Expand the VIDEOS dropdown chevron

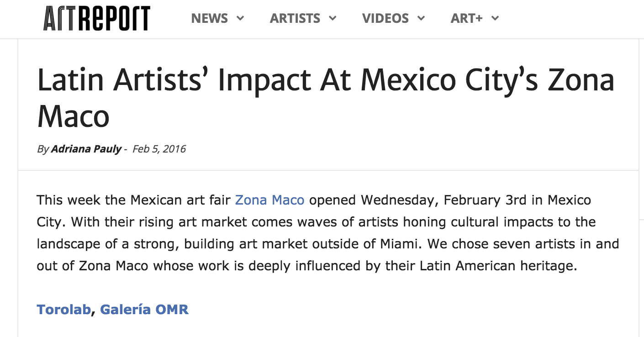pyautogui.click(x=421, y=19)
